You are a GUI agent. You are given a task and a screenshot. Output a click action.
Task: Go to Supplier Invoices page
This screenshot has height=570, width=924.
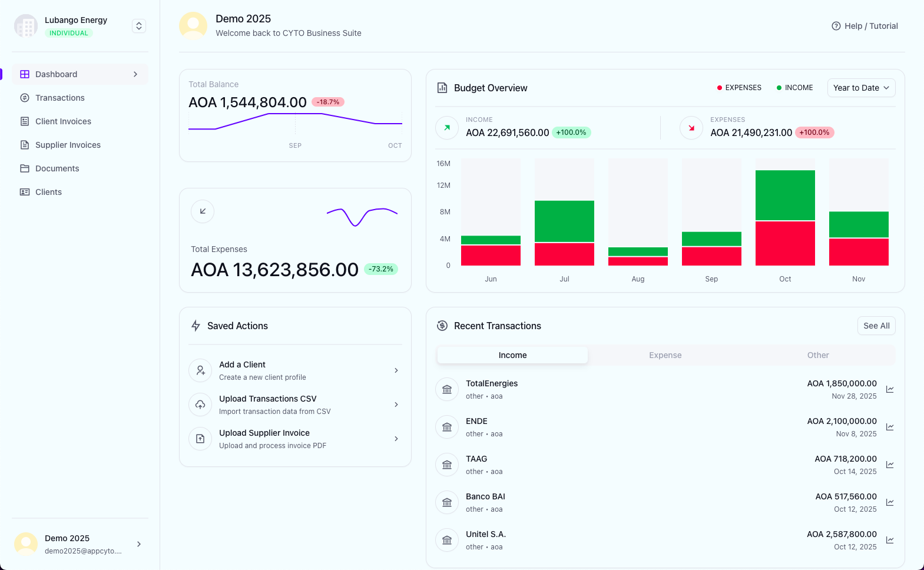[x=68, y=145]
